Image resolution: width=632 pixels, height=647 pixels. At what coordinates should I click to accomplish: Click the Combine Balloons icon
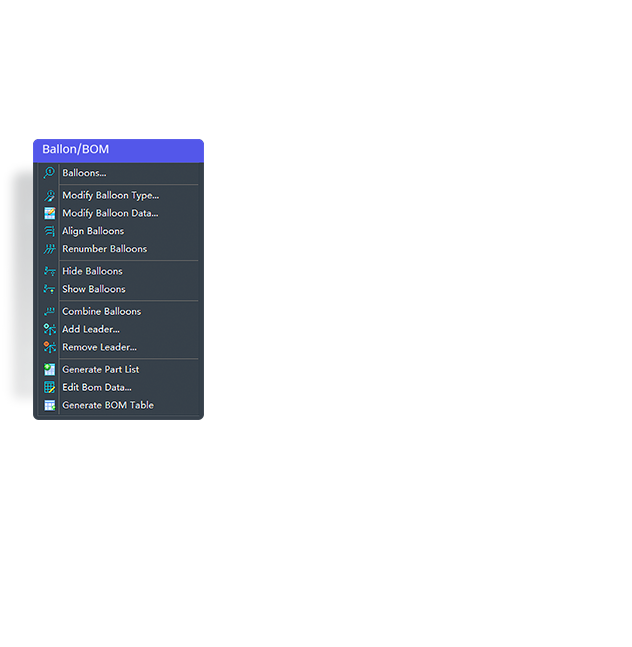[x=49, y=311]
